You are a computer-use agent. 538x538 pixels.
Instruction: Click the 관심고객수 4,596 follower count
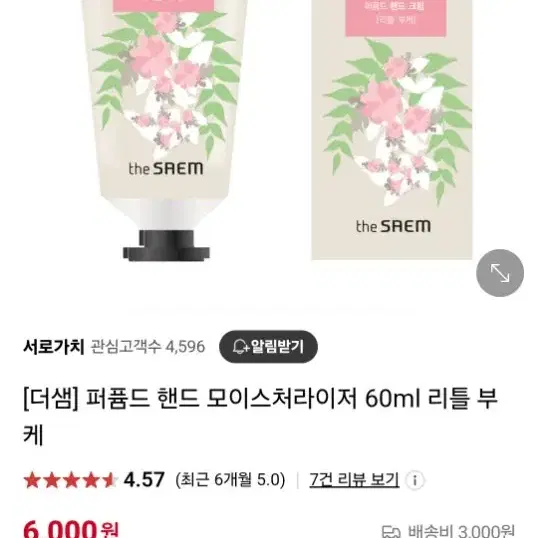pos(148,347)
